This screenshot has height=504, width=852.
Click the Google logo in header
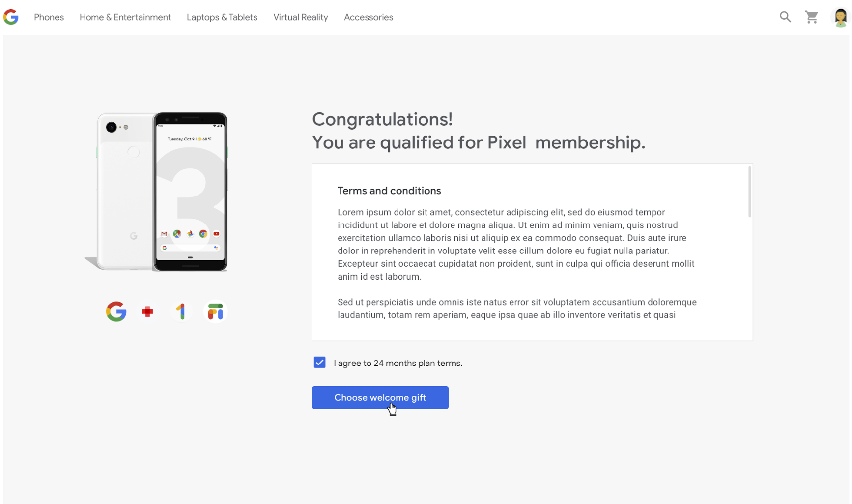coord(11,17)
